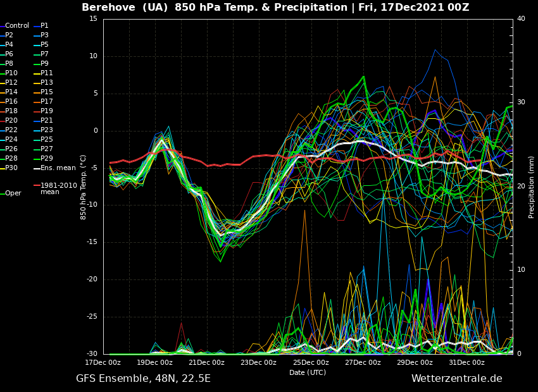Viewport: 538px width, 392px height.
Task: Click the Control legend entry
Action: tap(17, 26)
